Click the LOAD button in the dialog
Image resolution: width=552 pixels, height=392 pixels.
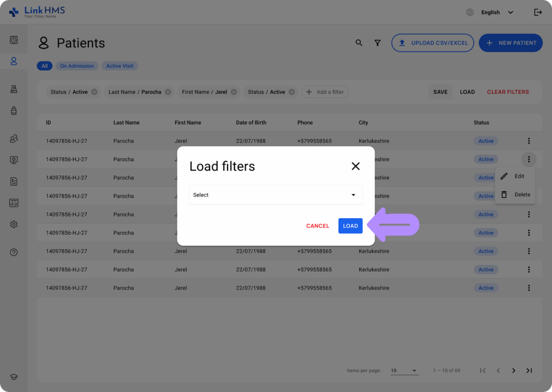(x=350, y=226)
